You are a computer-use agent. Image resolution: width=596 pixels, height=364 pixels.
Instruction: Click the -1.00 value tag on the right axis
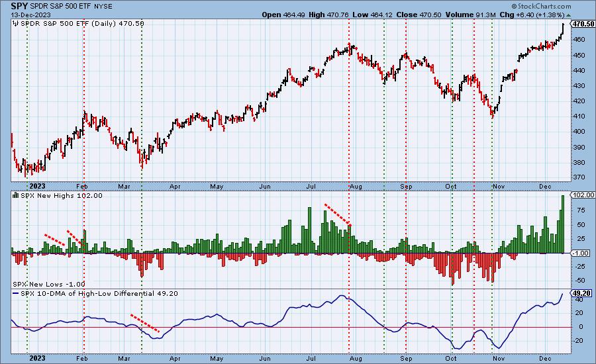(580, 253)
